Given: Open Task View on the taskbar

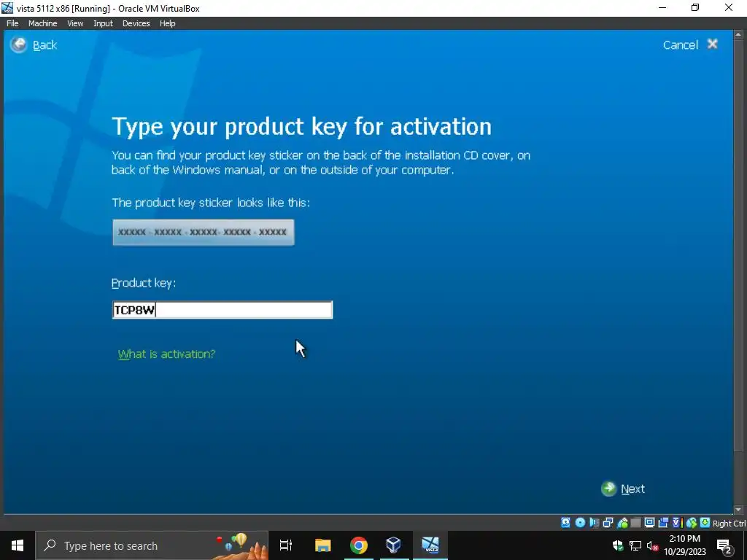Looking at the screenshot, I should (x=286, y=545).
